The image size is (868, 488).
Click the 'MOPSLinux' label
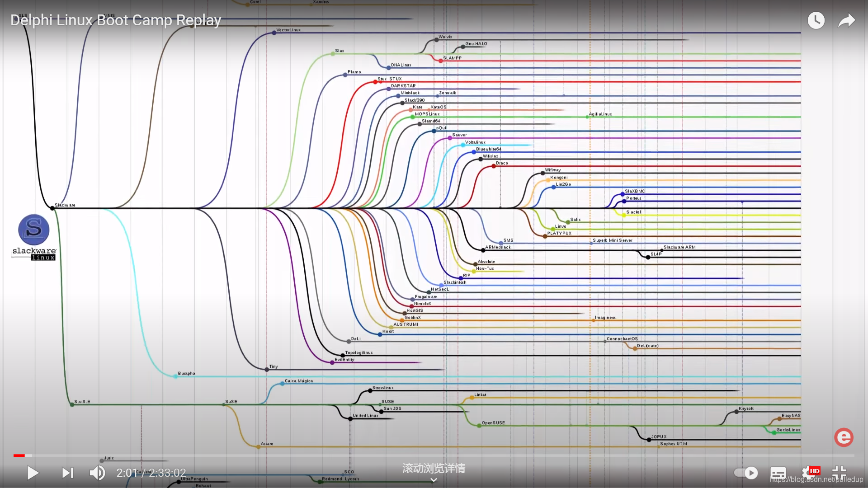point(427,114)
